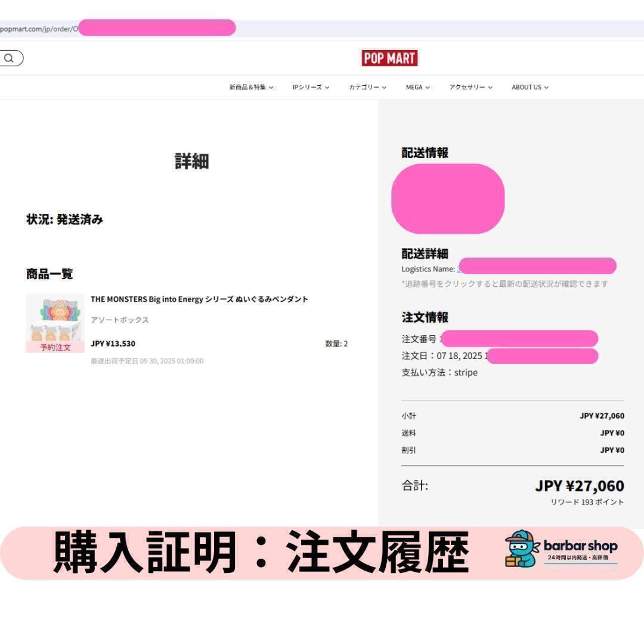
Task: Click the 予約注文 badge on the product image
Action: coord(55,347)
